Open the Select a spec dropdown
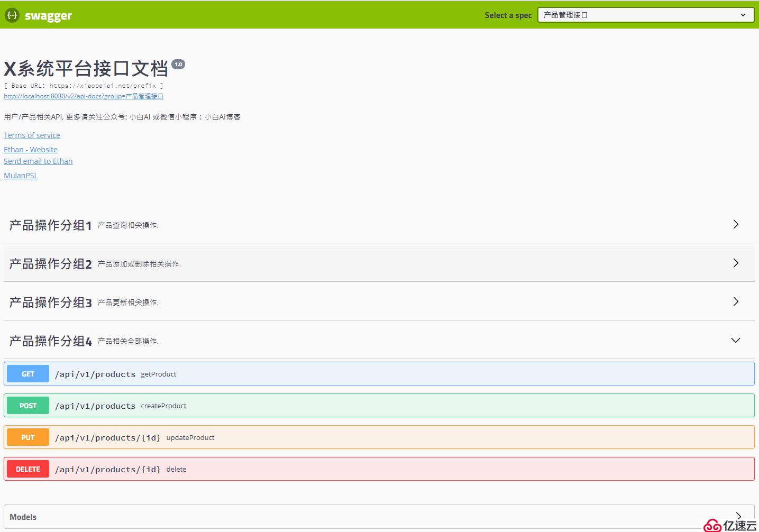The image size is (759, 532). click(646, 15)
